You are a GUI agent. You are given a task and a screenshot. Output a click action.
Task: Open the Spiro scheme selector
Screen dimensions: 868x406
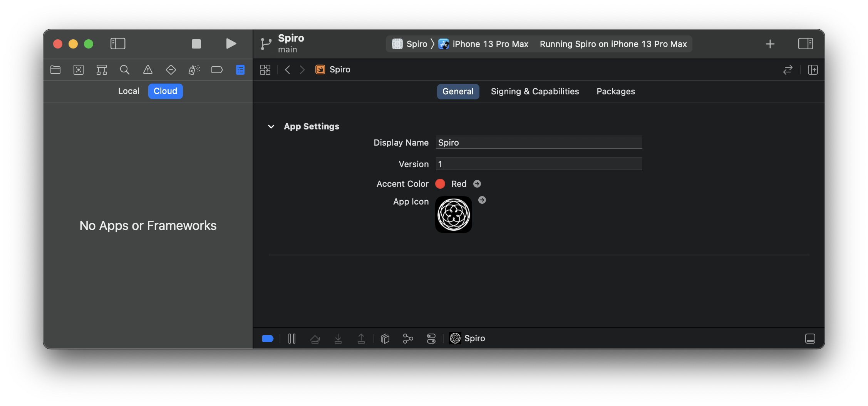coord(410,44)
